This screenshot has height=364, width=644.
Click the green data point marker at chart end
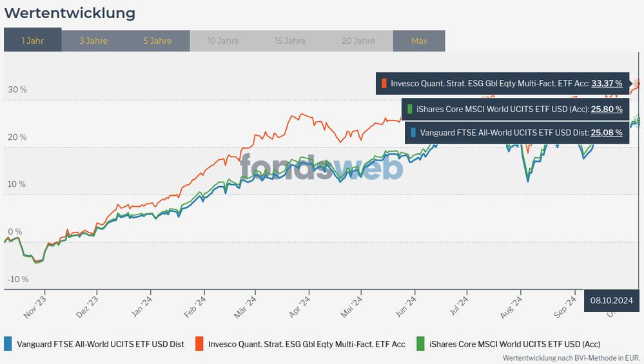pos(638,119)
